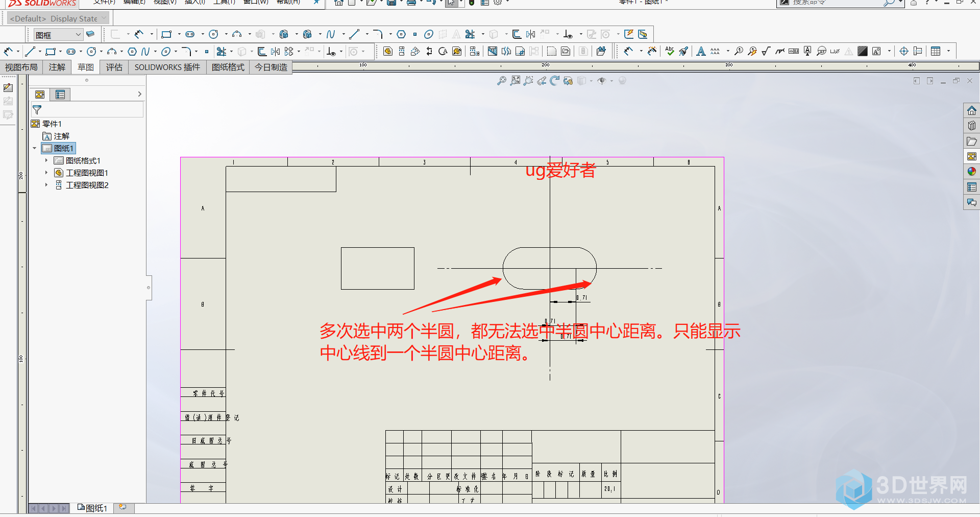Open the 注解 command tab
The height and width of the screenshot is (517, 980).
[x=57, y=67]
